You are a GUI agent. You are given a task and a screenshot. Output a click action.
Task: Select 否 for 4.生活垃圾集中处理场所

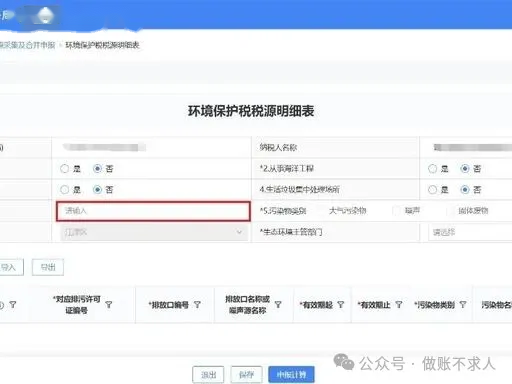coord(465,190)
